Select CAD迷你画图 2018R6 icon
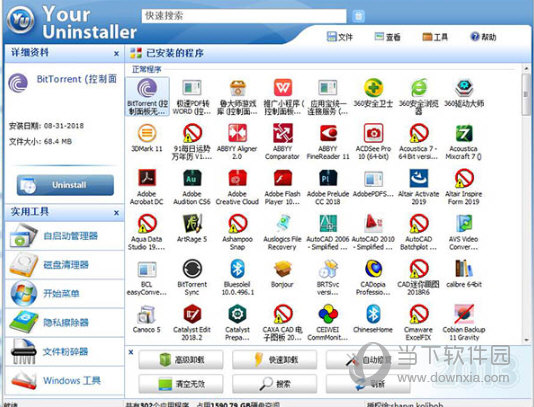This screenshot has width=534, height=407. (x=419, y=269)
